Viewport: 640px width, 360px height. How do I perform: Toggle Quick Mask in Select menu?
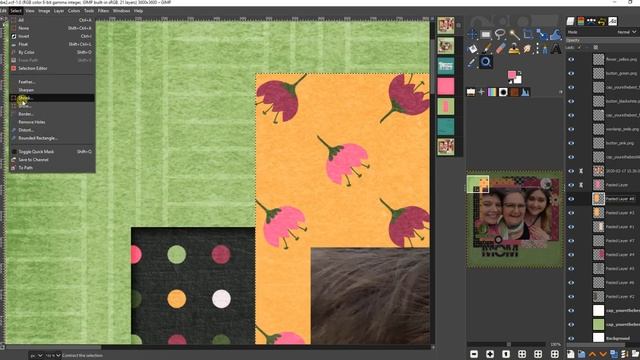(x=52, y=151)
